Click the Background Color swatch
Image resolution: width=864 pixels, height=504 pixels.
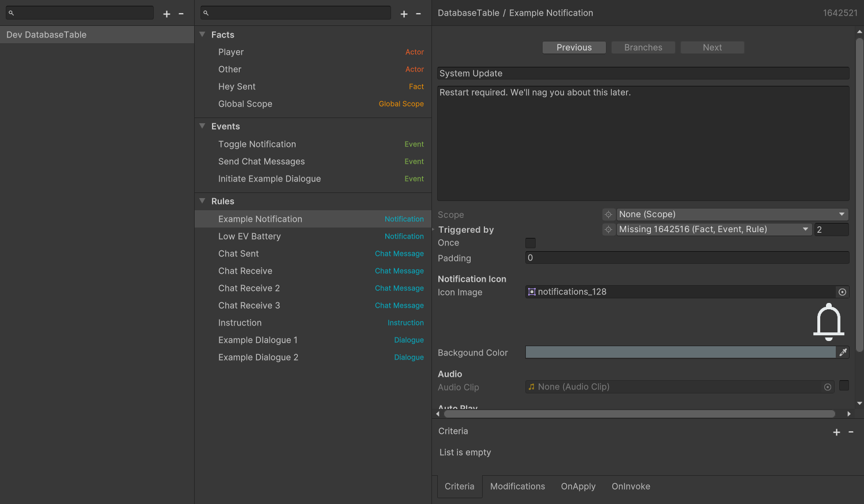680,353
